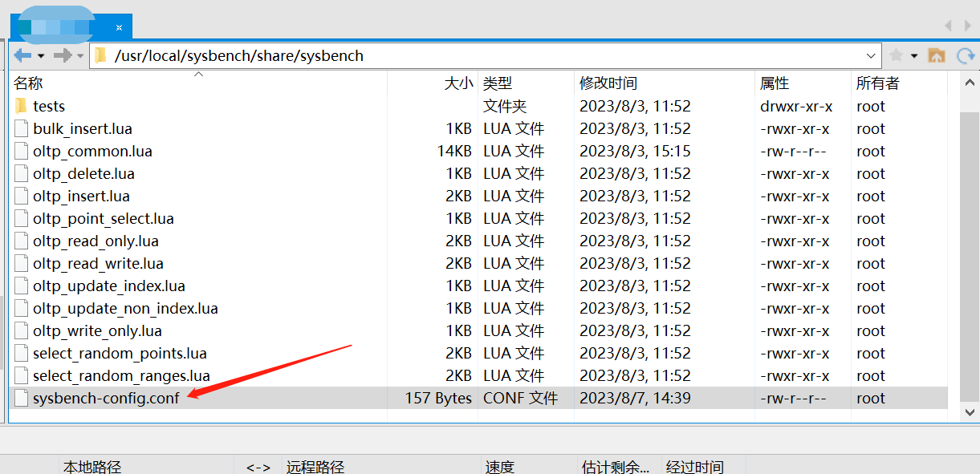This screenshot has width=980, height=474.
Task: Open the bookmarks star icon
Action: click(897, 55)
